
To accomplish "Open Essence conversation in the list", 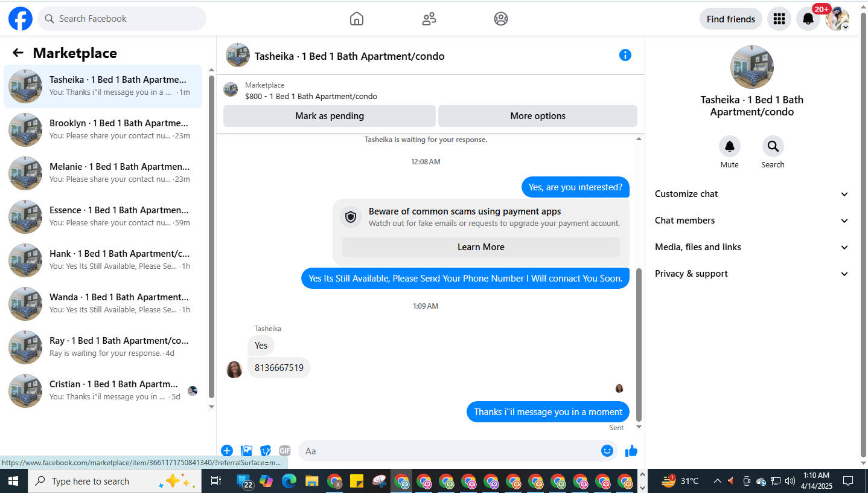I will (103, 217).
